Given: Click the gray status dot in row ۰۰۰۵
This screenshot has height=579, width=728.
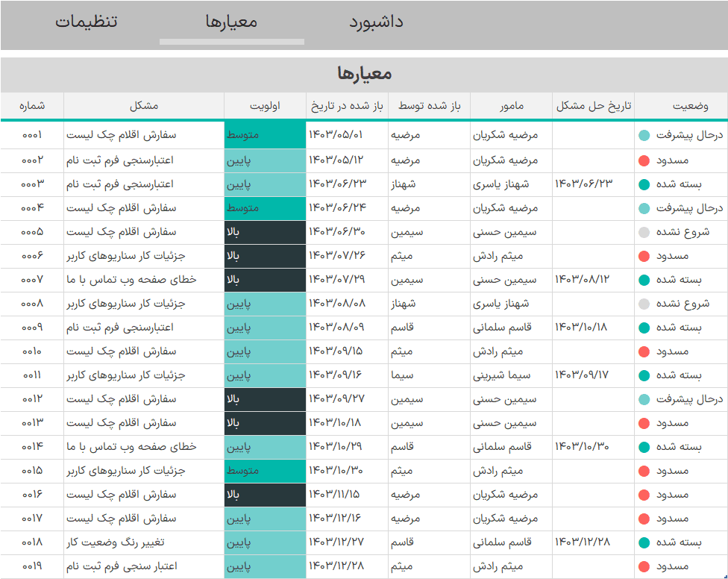Looking at the screenshot, I should [644, 233].
